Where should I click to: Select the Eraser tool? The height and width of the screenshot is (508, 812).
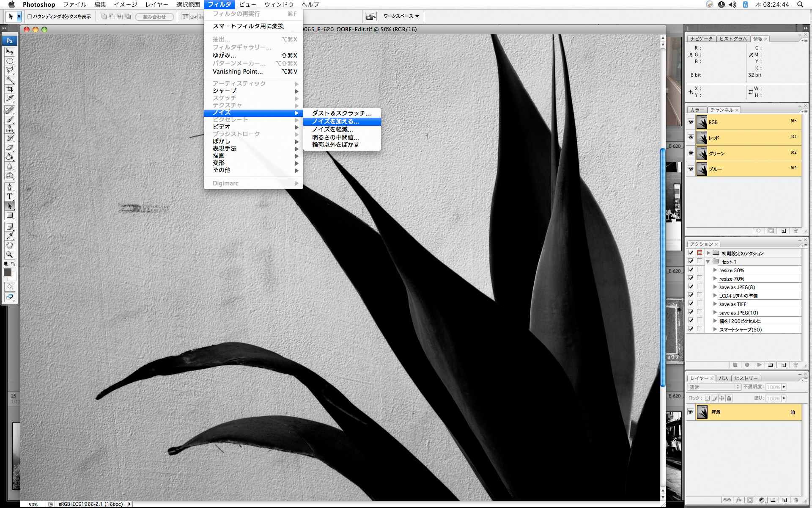[10, 147]
